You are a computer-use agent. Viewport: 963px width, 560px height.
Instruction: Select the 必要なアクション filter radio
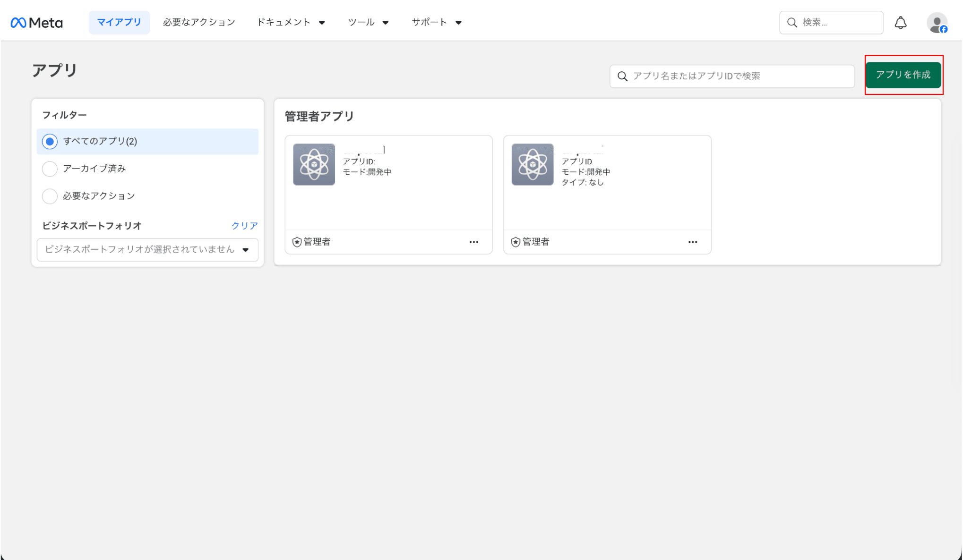point(50,196)
